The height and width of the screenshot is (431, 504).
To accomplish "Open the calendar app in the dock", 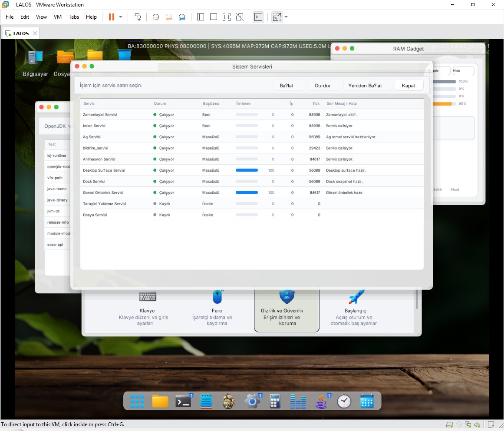I will pos(367,401).
